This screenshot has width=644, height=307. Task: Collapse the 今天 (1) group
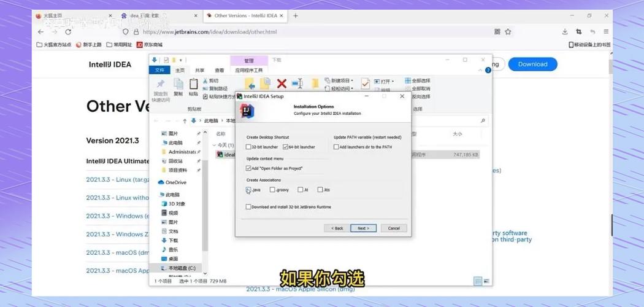[214, 145]
